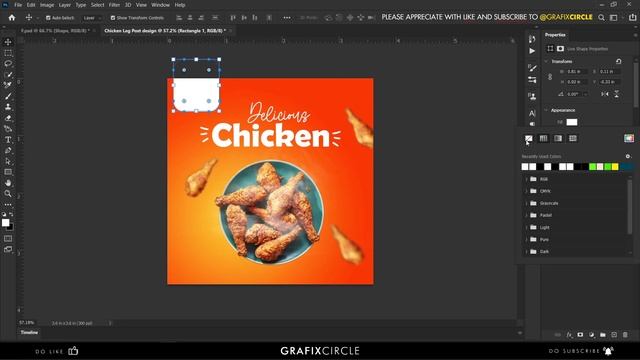Click the Actions play icon in side dock

(x=532, y=51)
